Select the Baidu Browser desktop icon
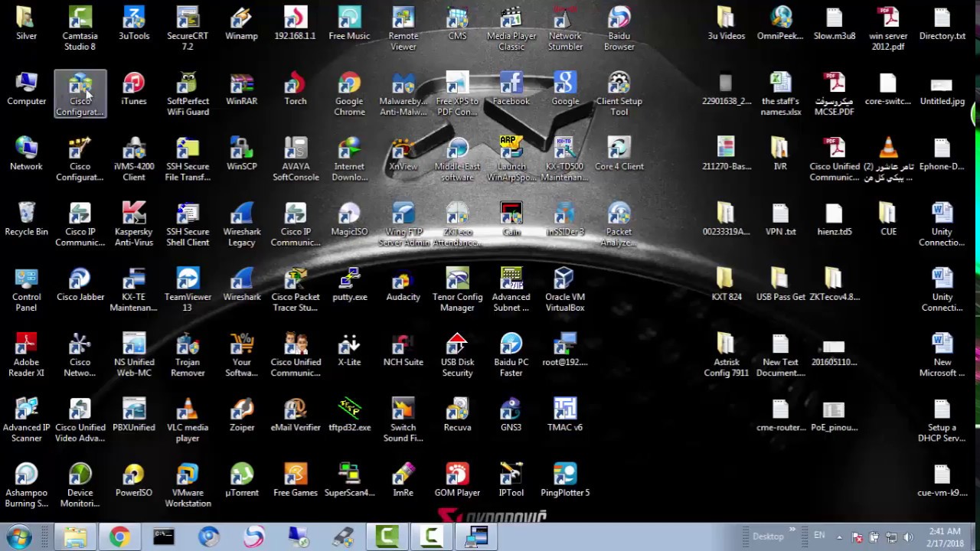The height and width of the screenshot is (551, 980). [x=619, y=28]
